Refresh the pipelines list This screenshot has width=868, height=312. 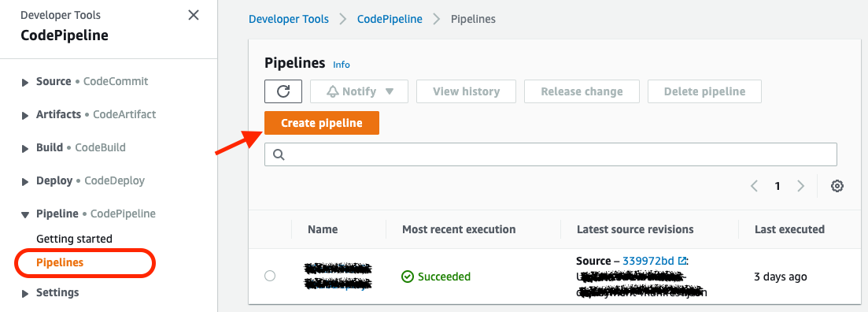click(283, 91)
